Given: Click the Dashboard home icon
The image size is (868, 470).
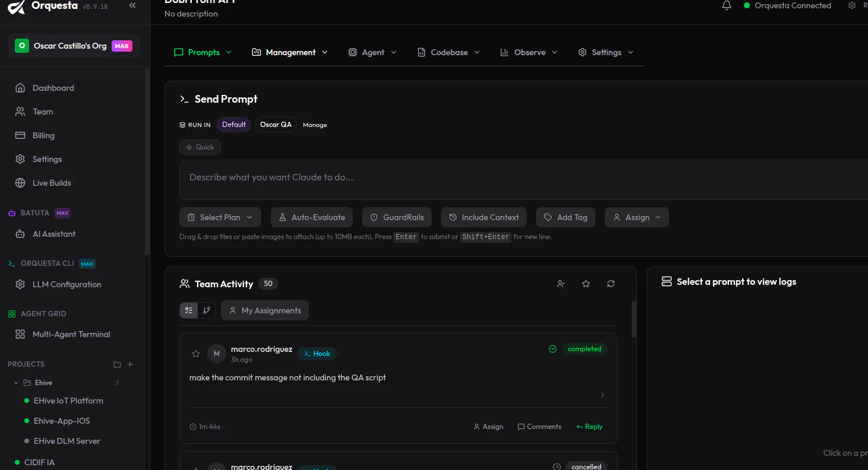Looking at the screenshot, I should [x=20, y=88].
